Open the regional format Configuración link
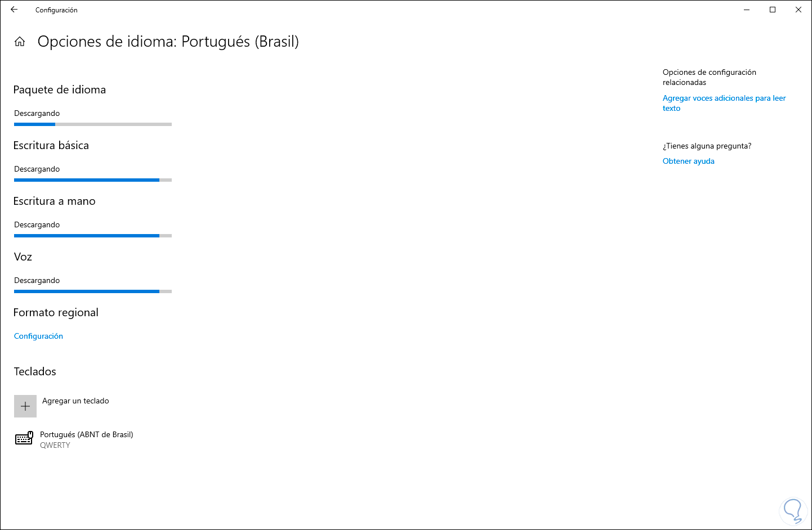This screenshot has height=530, width=812. tap(38, 336)
